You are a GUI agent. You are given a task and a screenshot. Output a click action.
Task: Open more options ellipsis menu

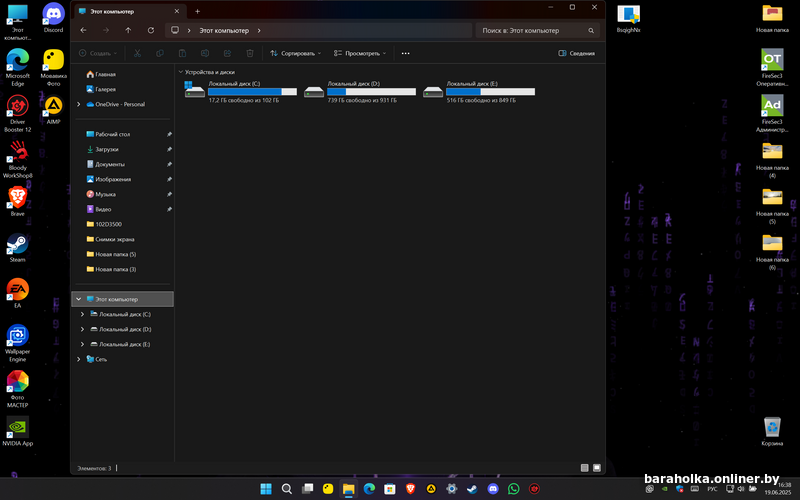(406, 53)
